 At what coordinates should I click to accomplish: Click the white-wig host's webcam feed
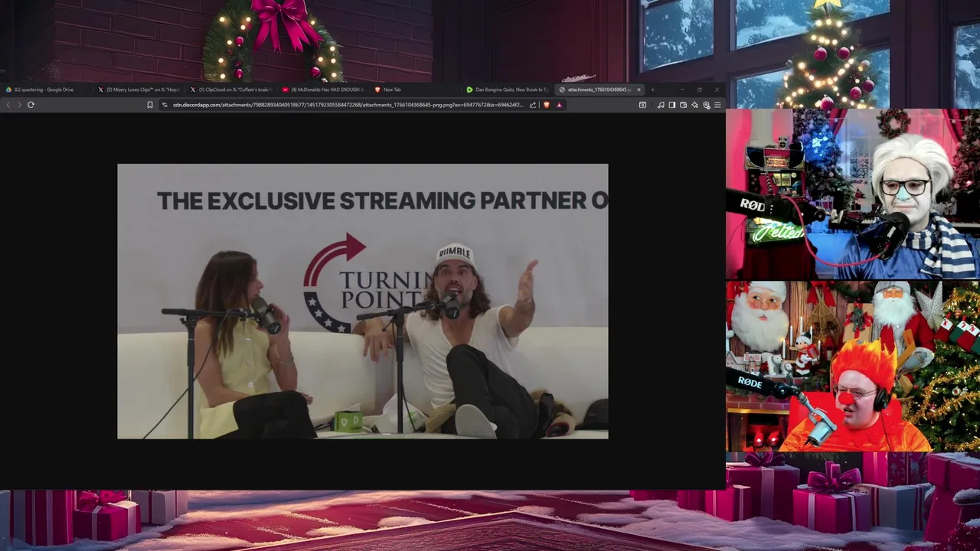click(x=853, y=194)
